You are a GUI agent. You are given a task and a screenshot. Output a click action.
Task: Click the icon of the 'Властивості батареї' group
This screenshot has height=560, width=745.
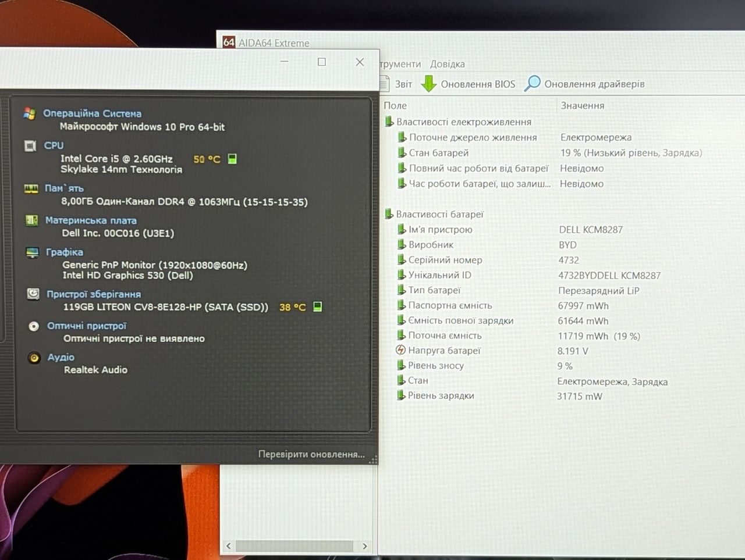[389, 214]
